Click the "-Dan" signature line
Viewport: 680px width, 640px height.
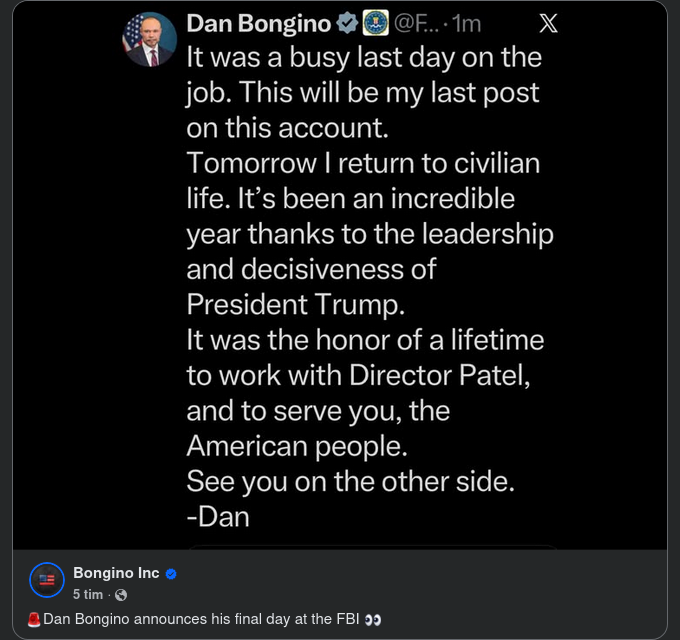click(x=218, y=516)
